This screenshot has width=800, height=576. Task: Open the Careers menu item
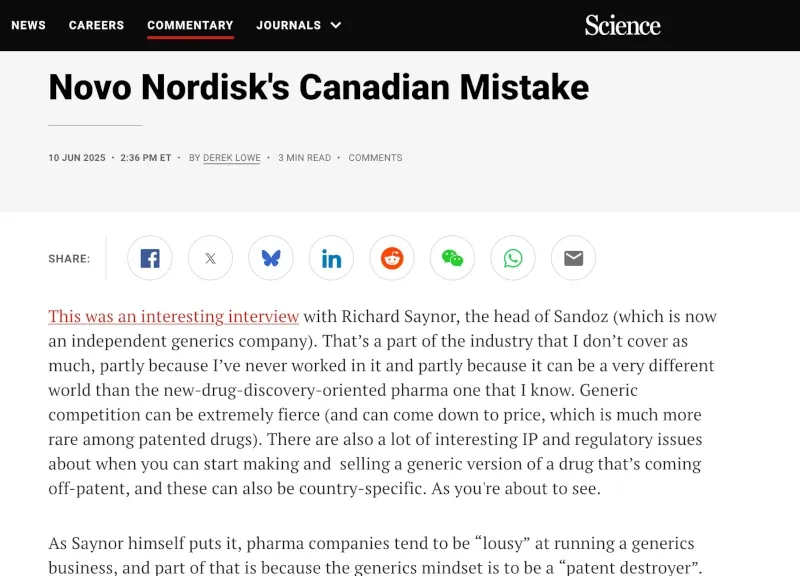coord(96,25)
